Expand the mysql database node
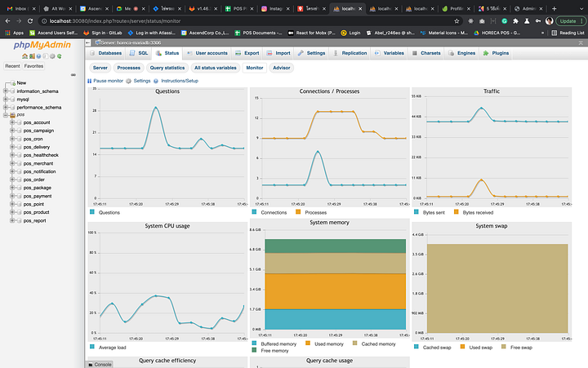The width and height of the screenshot is (588, 368). [6, 100]
